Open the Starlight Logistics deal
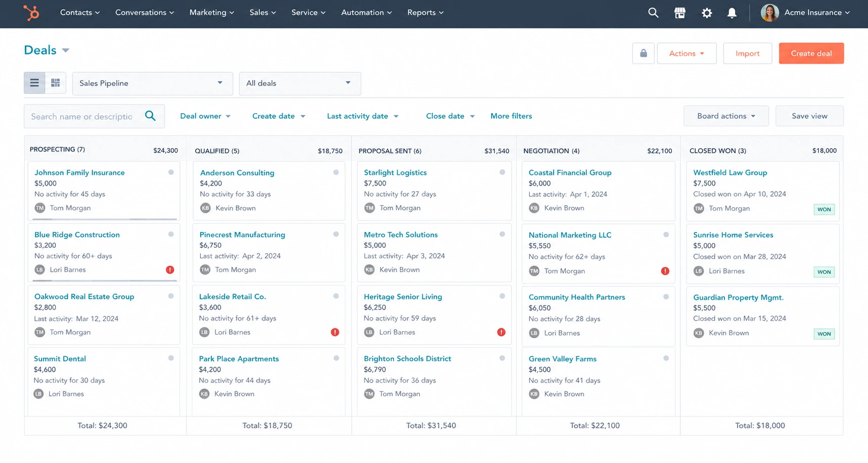Viewport: 868px width, 463px height. [395, 172]
